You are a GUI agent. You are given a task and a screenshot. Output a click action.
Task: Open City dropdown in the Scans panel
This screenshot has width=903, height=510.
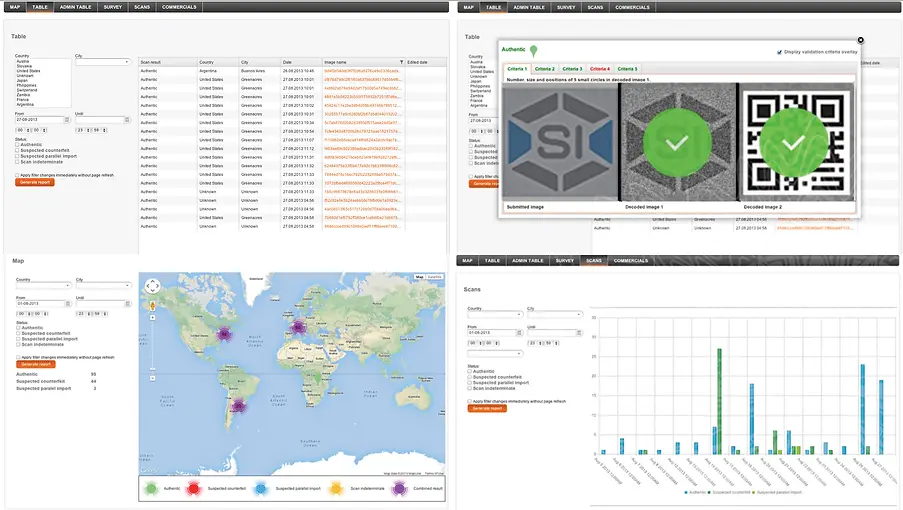[x=555, y=314]
